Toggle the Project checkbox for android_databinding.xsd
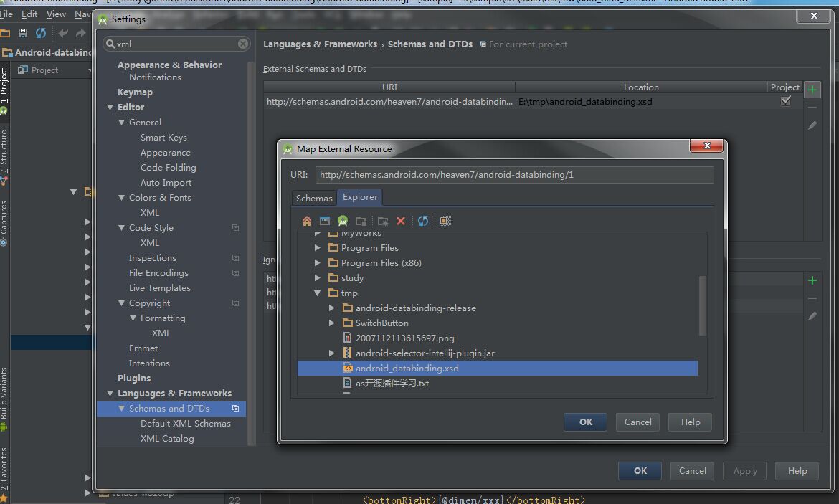 [x=785, y=100]
